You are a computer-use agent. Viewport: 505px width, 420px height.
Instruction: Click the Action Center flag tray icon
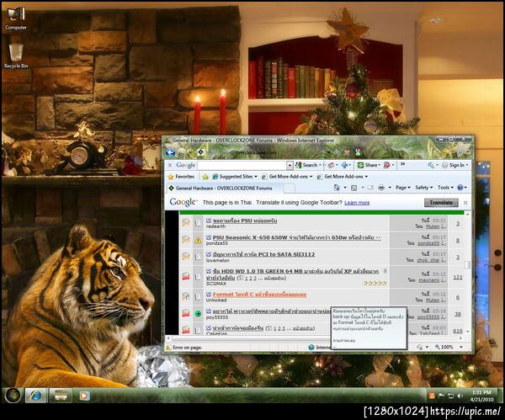[441, 396]
